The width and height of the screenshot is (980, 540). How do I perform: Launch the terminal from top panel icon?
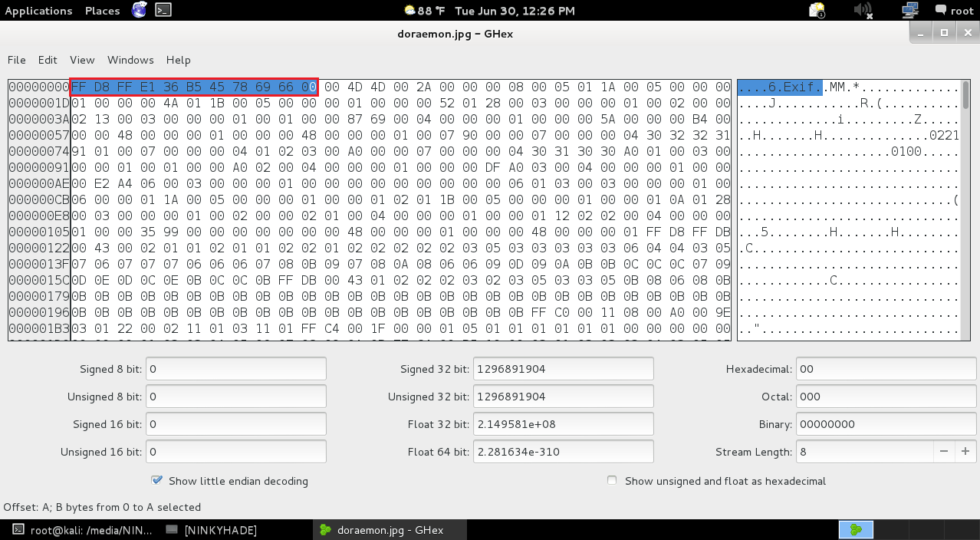(x=163, y=10)
